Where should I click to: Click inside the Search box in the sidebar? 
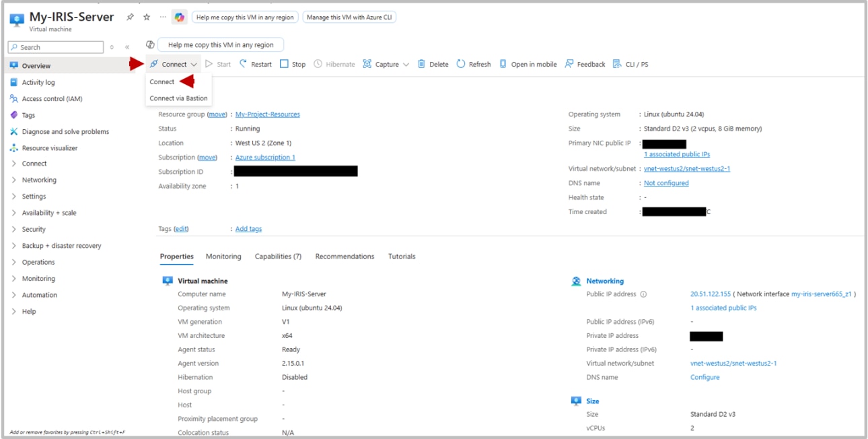(54, 46)
